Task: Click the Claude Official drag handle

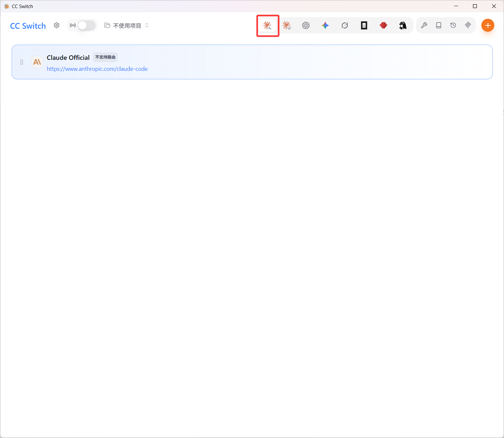Action: coord(22,62)
